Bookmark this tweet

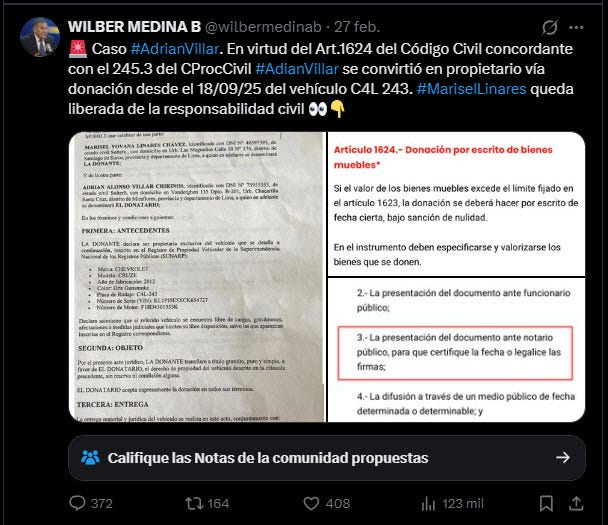pyautogui.click(x=546, y=503)
